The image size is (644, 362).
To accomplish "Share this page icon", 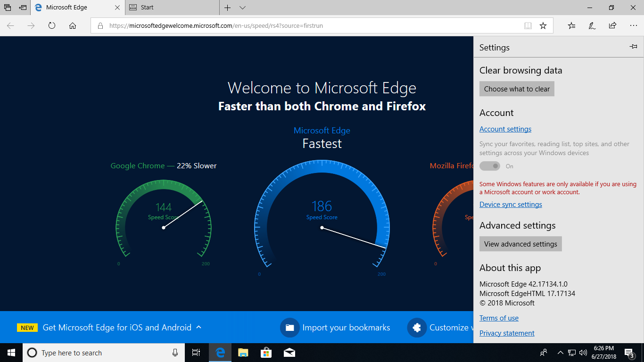I will (x=612, y=26).
